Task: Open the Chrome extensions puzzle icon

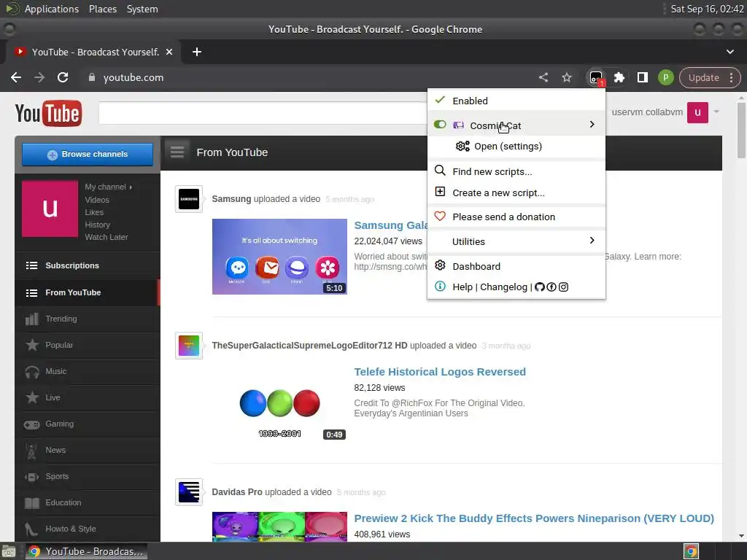Action: pos(619,77)
